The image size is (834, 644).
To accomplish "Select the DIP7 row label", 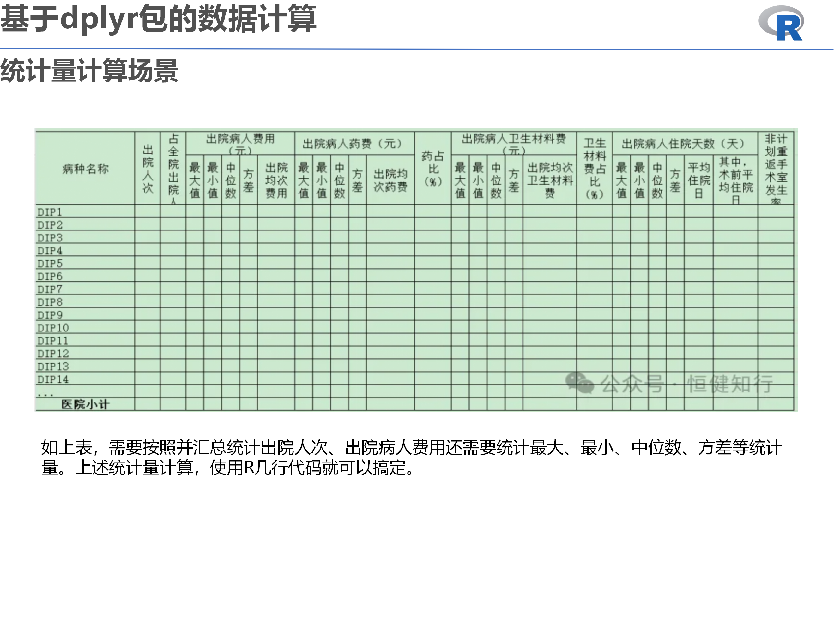I will click(50, 289).
